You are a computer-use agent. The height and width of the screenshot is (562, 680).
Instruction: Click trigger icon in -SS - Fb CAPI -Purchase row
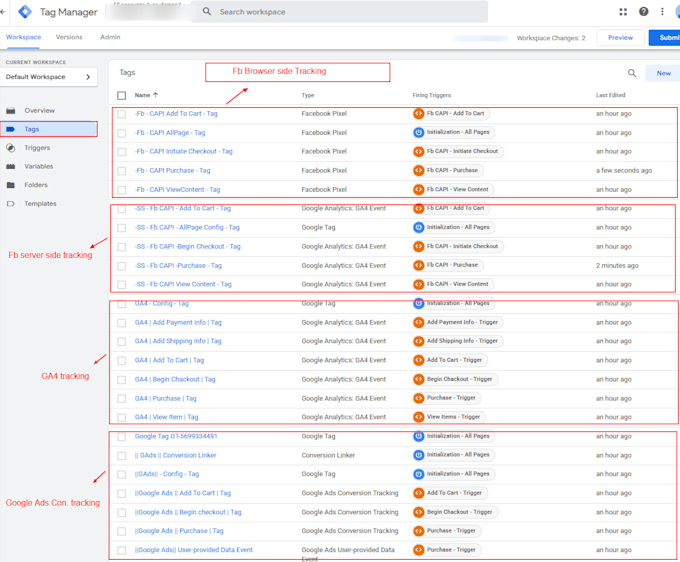coord(418,265)
